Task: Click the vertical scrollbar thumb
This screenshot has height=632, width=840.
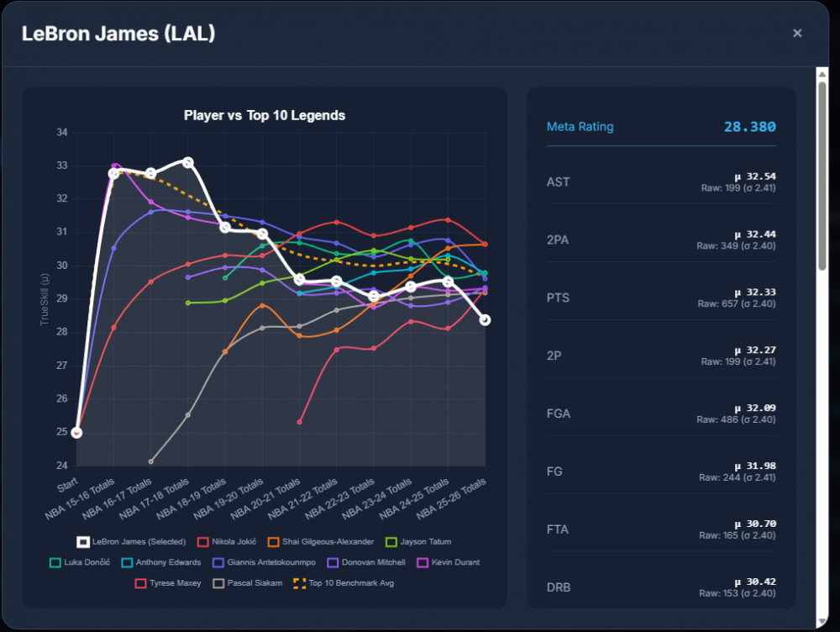Action: (x=822, y=176)
